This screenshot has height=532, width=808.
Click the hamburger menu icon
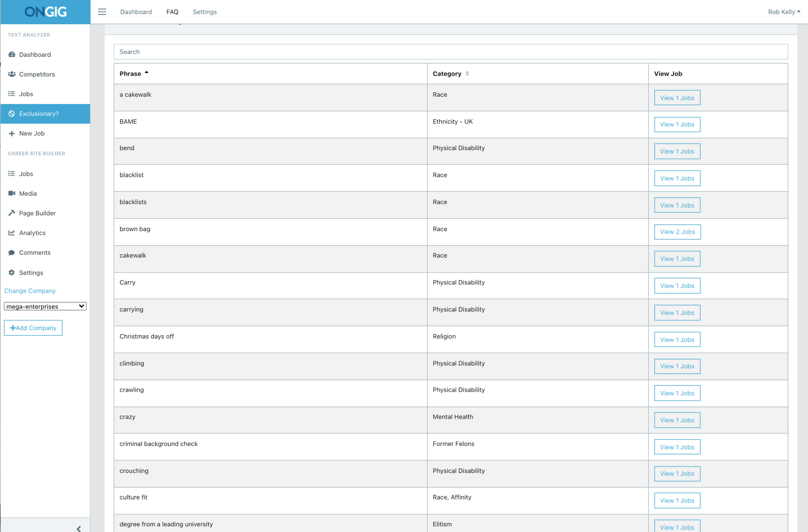(102, 12)
